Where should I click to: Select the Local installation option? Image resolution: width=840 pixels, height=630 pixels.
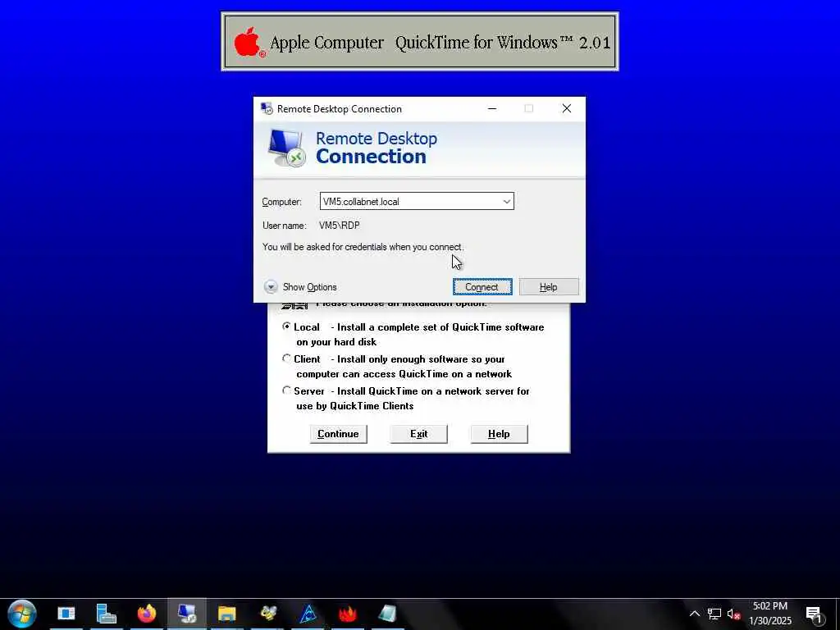tap(286, 326)
